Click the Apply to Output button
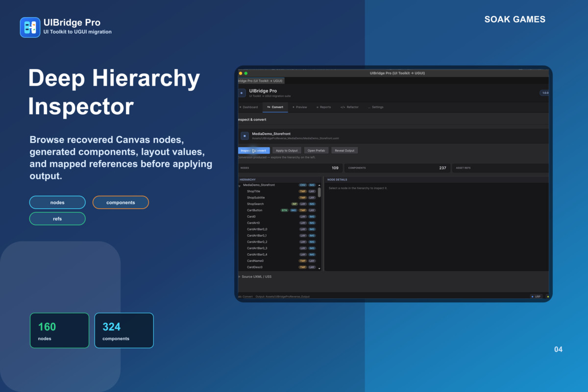Viewport: 588px width, 392px height. 287,150
